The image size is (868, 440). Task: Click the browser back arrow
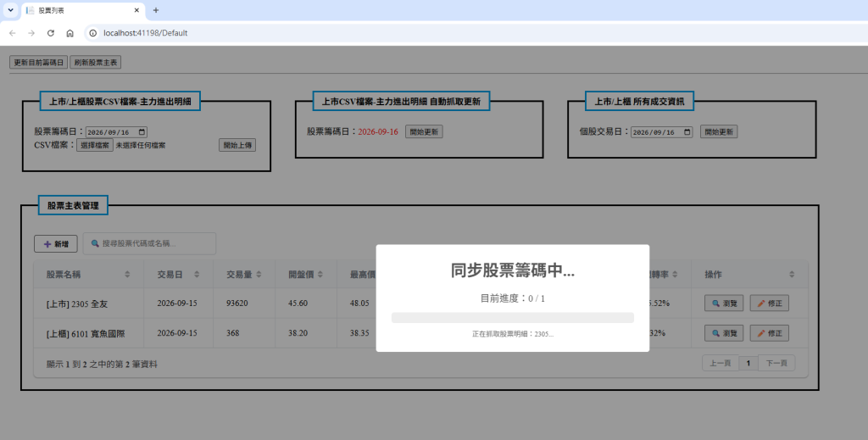12,33
